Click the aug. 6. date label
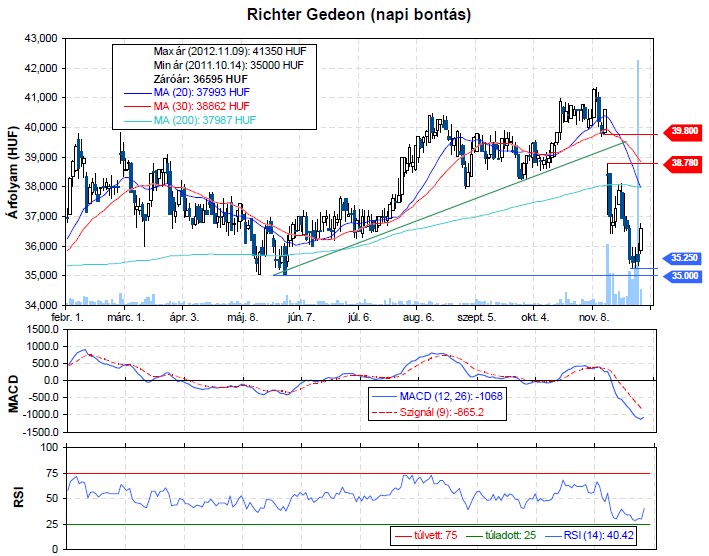 (x=418, y=317)
